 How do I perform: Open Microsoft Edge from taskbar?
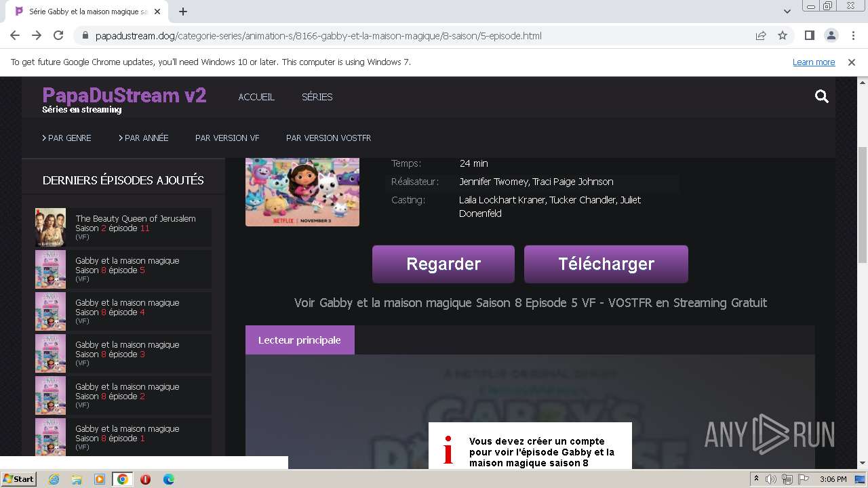(168, 479)
